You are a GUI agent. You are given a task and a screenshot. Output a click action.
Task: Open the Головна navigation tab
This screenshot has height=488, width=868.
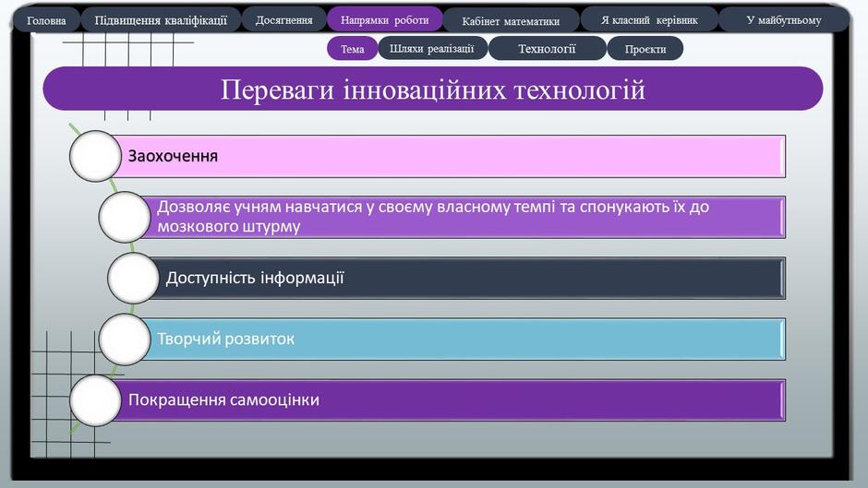click(x=46, y=20)
